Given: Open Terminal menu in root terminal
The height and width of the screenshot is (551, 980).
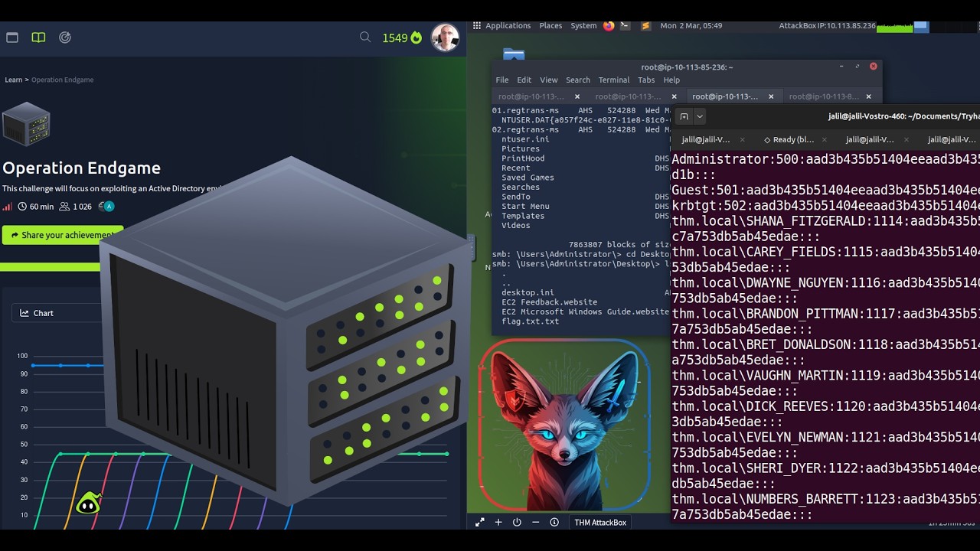Looking at the screenshot, I should (x=614, y=80).
